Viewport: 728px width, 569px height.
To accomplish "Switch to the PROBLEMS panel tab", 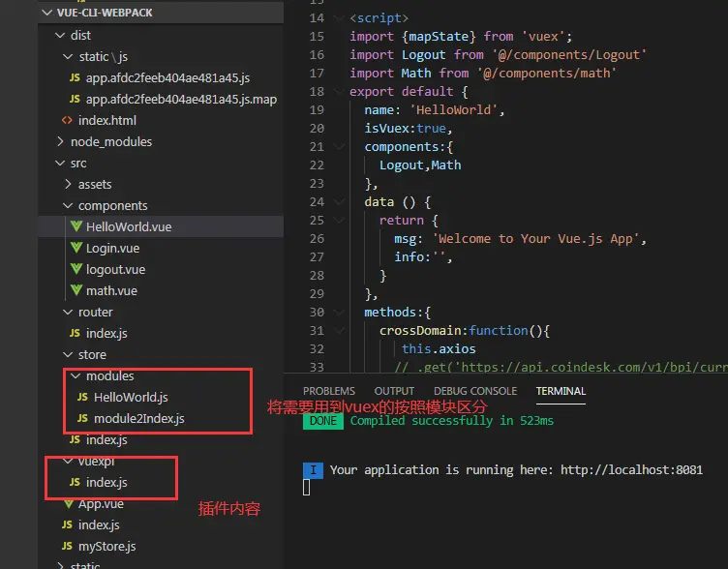I will [329, 391].
